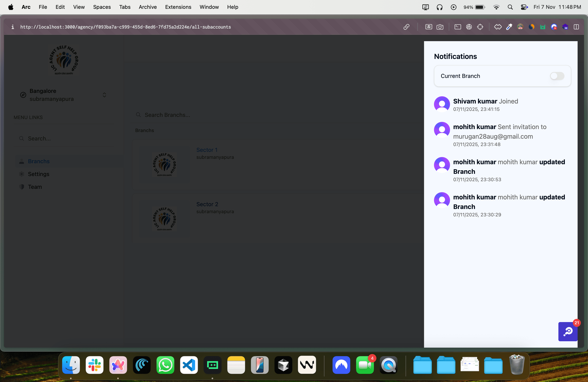Open the color picker eyedropper extension
The width and height of the screenshot is (588, 382).
coord(509,27)
